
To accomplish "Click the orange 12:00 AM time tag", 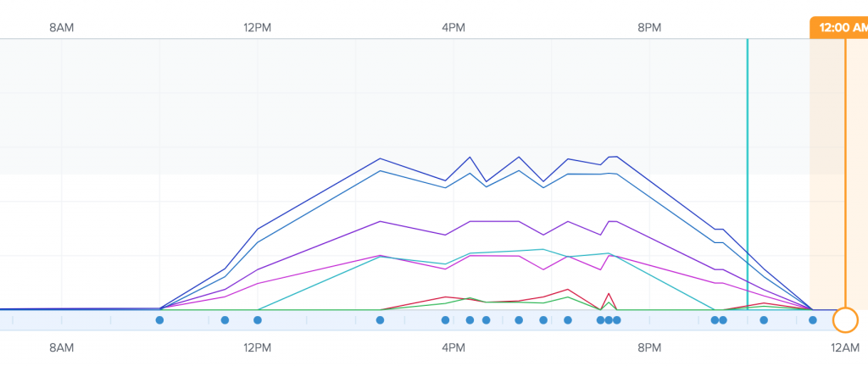I will pos(838,27).
